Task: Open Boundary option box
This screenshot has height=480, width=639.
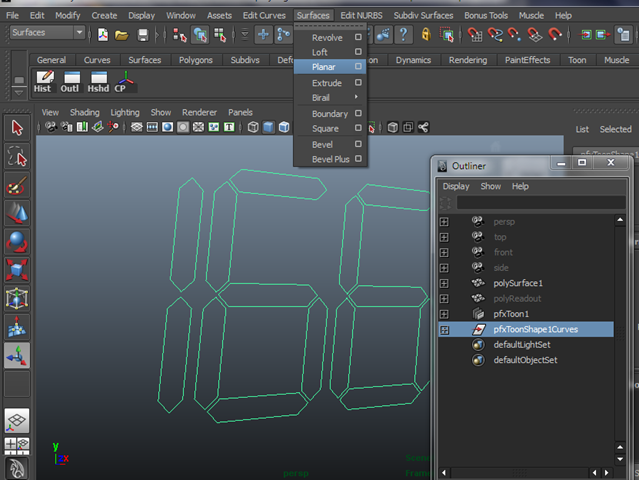Action: pyautogui.click(x=358, y=113)
